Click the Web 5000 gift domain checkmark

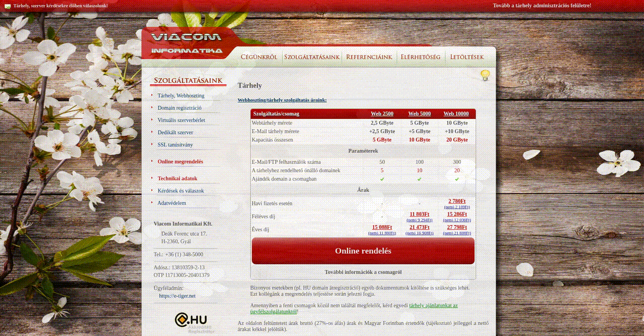tap(420, 179)
